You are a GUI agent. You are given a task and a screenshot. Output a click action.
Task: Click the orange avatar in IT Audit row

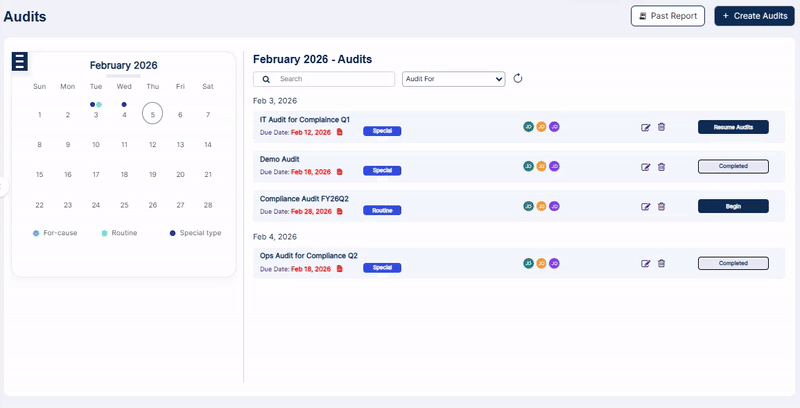(x=541, y=126)
